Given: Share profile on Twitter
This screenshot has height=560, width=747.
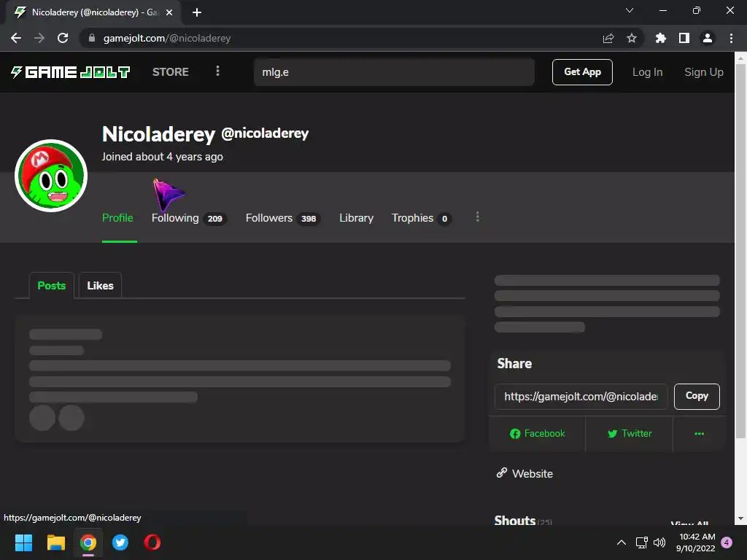Looking at the screenshot, I should tap(630, 433).
